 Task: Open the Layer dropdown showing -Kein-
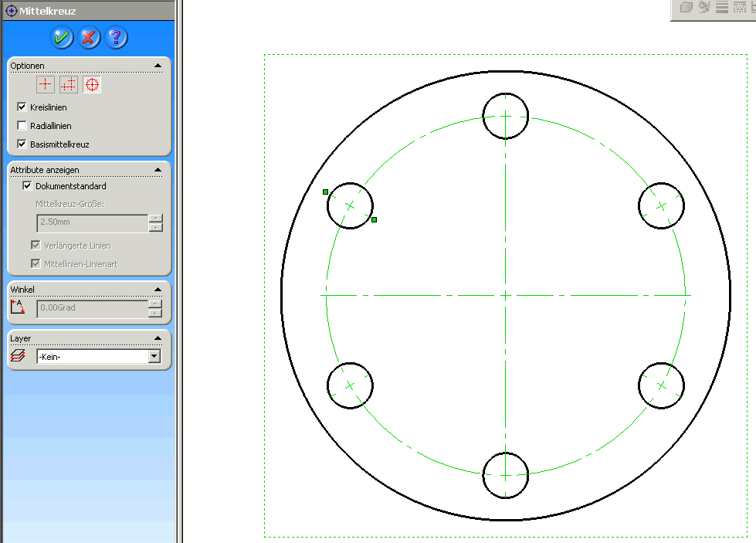point(154,356)
